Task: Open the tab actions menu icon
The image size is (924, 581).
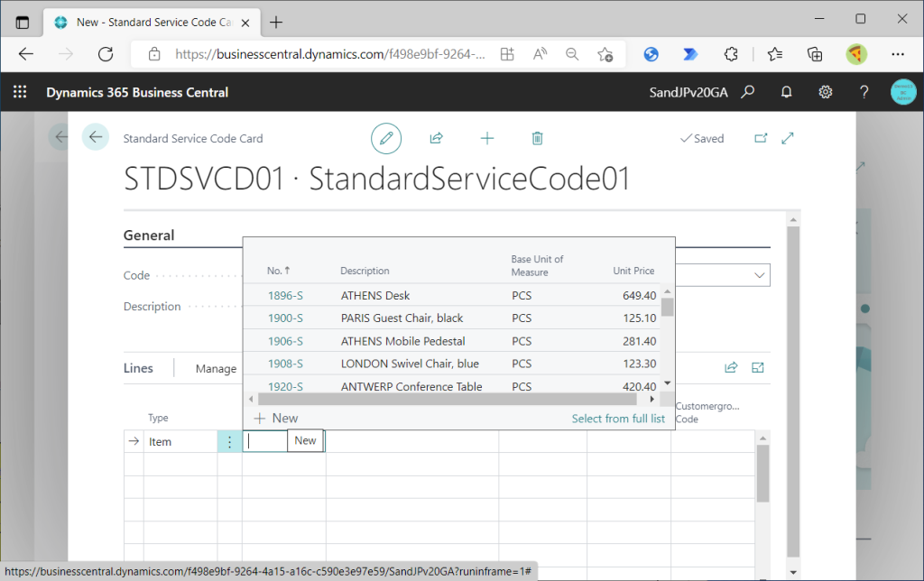Action: tap(23, 23)
